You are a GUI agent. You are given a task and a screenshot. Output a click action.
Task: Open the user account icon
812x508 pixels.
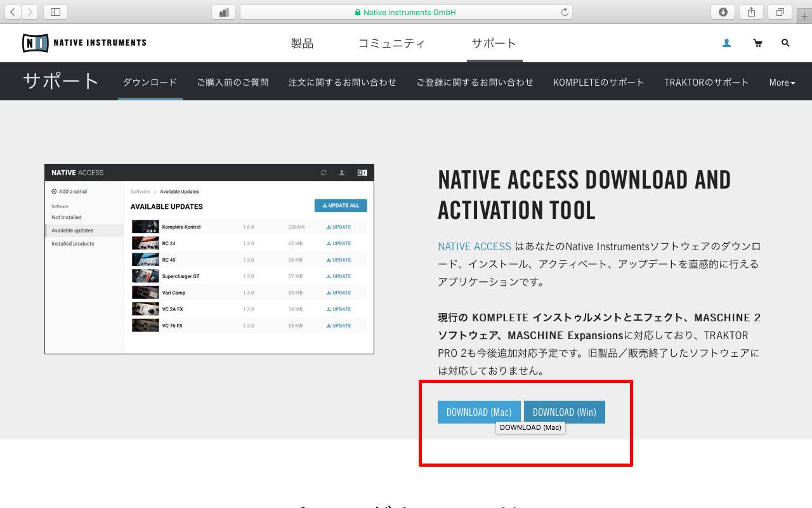[x=726, y=43]
